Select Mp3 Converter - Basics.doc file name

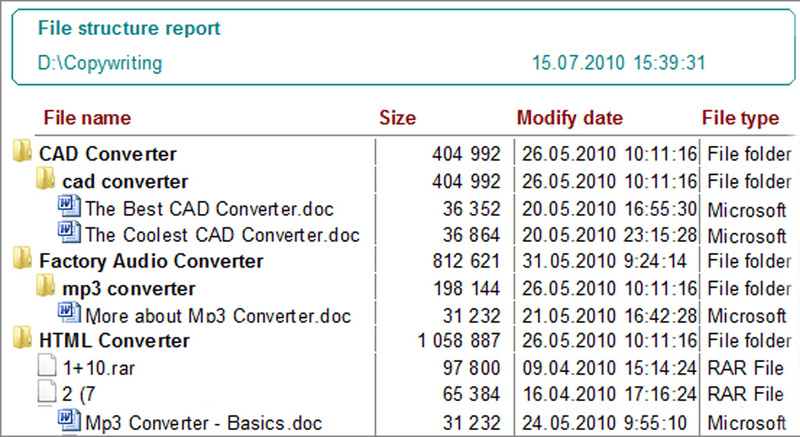[204, 423]
